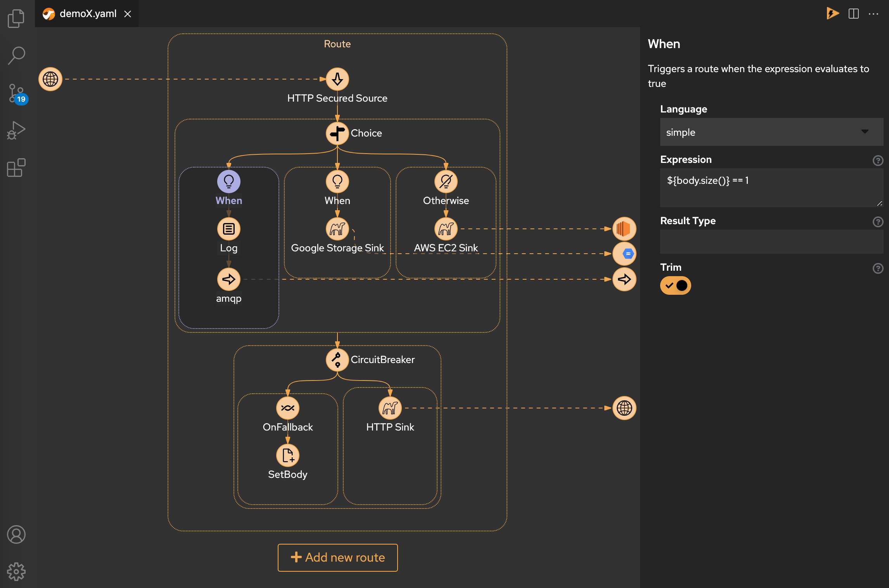Select the HTTP Secured Source node
The width and height of the screenshot is (889, 588).
pyautogui.click(x=337, y=79)
